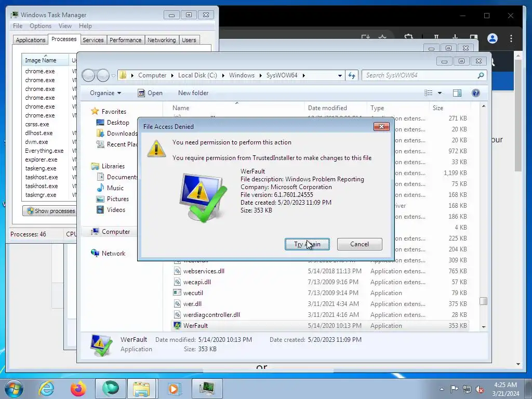Click Show processes button in Task Manager
Image resolution: width=532 pixels, height=399 pixels.
[50, 211]
